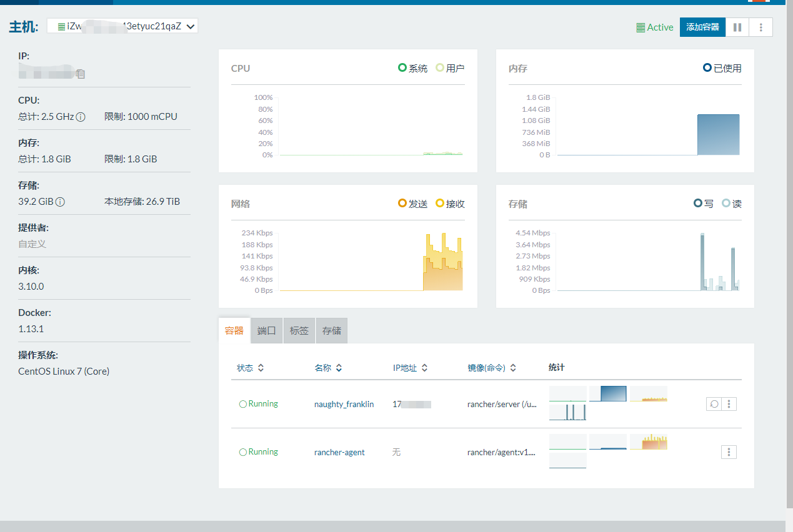Screen dimensions: 793x532
Task: Click naughty_franklin network mini chart
Action: click(649, 393)
